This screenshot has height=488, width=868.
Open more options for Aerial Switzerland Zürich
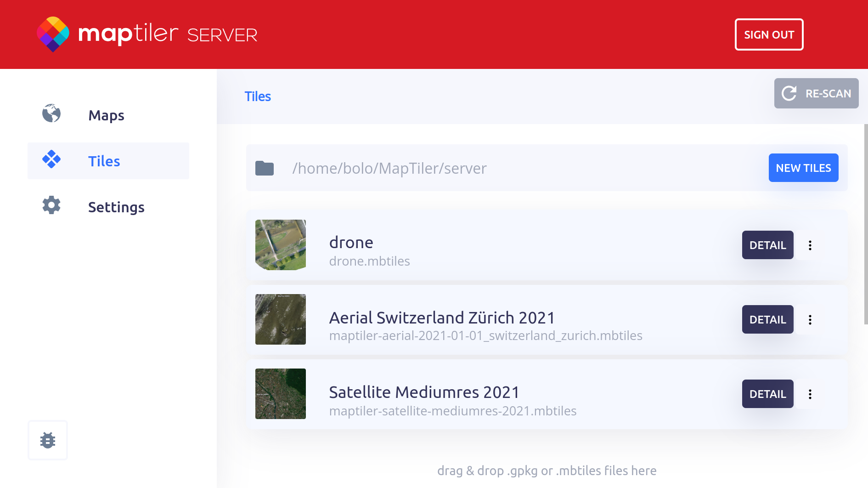[x=810, y=320]
